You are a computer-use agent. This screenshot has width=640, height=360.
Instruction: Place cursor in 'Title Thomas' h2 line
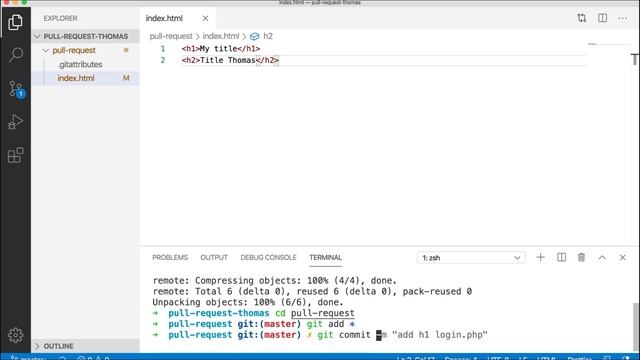coord(230,60)
